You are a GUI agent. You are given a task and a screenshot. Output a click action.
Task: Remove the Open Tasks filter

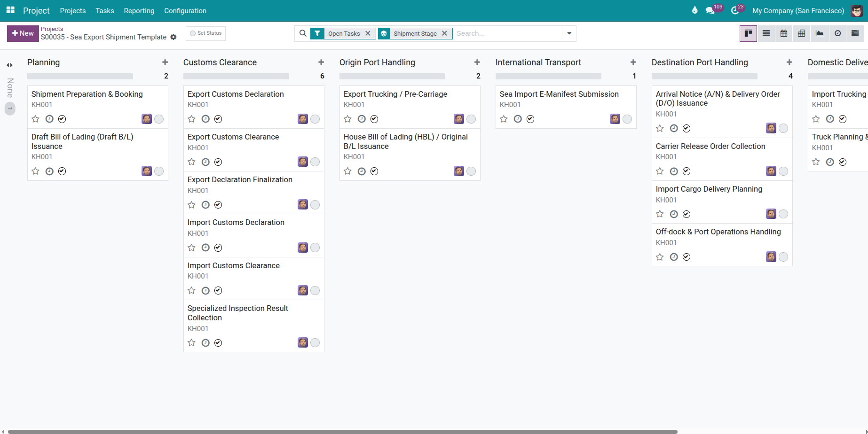click(368, 33)
